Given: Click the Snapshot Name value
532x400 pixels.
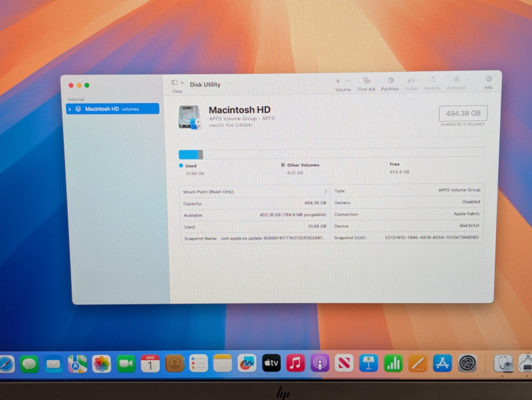Looking at the screenshot, I should (x=273, y=238).
